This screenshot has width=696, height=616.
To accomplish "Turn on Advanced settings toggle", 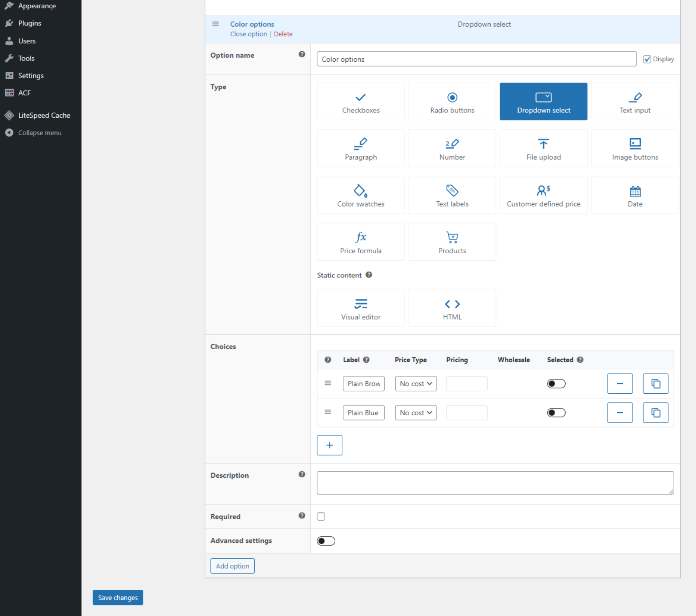I will [x=326, y=541].
